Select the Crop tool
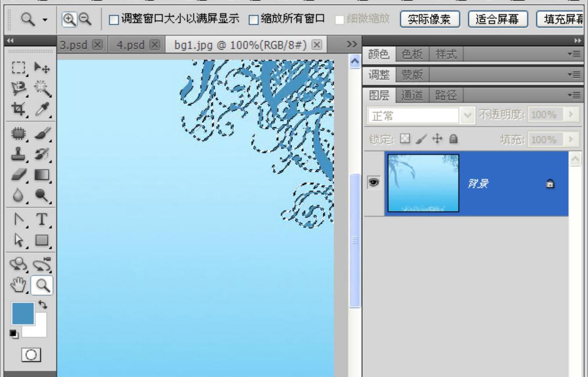588x377 pixels. tap(18, 108)
